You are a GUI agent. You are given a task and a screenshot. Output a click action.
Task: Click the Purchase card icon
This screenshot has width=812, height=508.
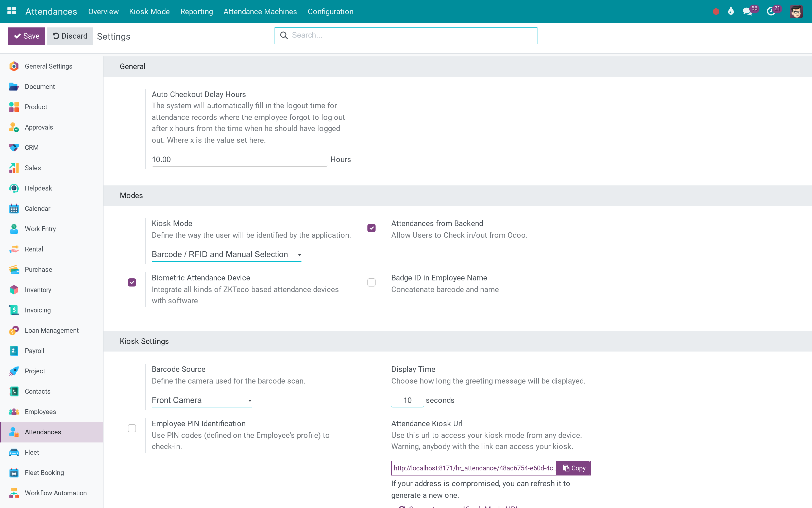(x=14, y=269)
